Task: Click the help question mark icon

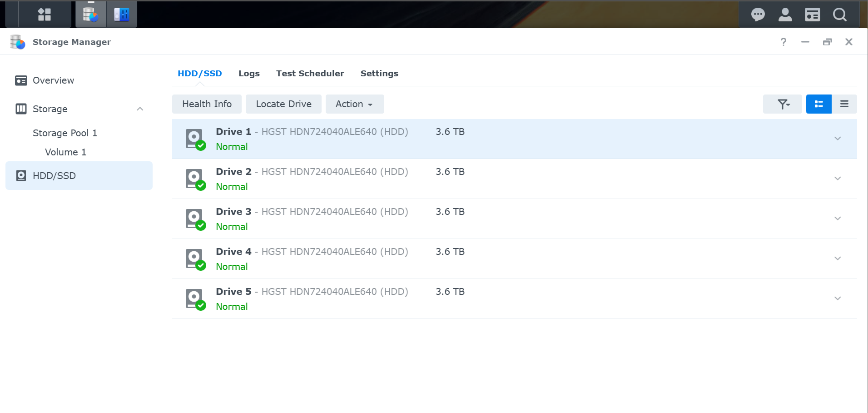Action: click(x=783, y=42)
